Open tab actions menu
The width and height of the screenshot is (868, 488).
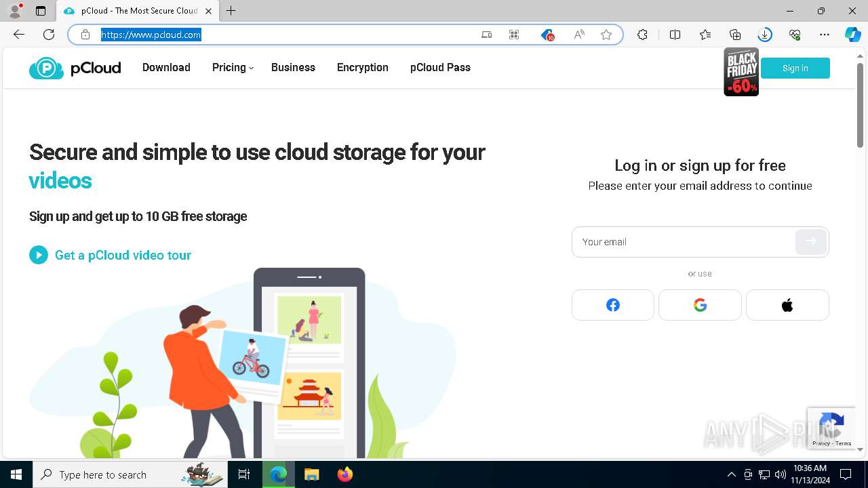point(41,11)
